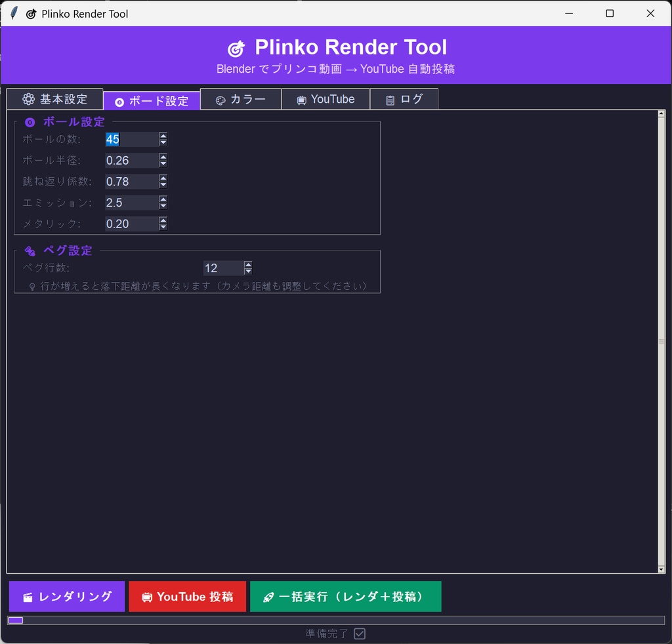The image size is (672, 644).
Task: Click the target icon on ボード設定 tab
Action: click(119, 102)
